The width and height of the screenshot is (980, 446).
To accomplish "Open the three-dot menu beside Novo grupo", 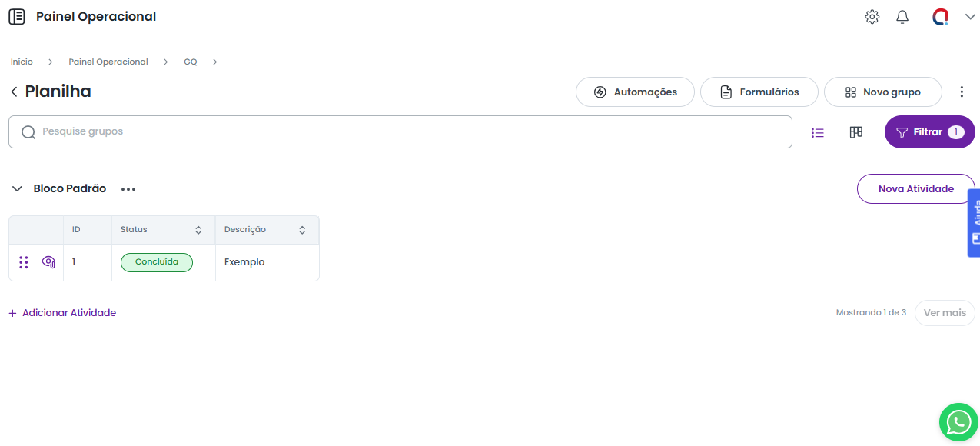I will [x=962, y=92].
